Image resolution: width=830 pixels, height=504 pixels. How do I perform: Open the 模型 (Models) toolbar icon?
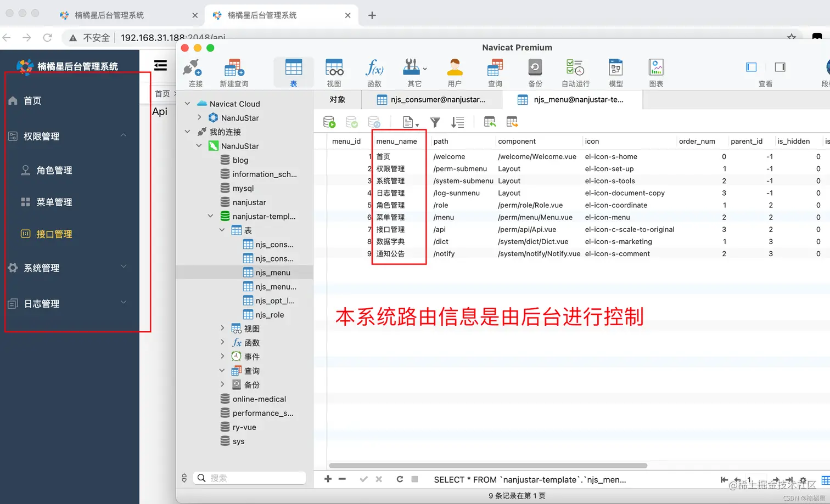tap(615, 71)
